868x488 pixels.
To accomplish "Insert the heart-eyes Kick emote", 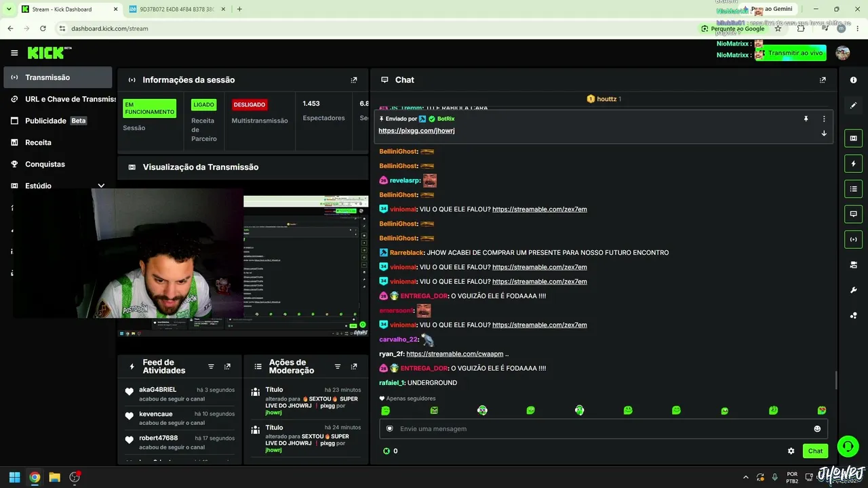I will pos(822,410).
